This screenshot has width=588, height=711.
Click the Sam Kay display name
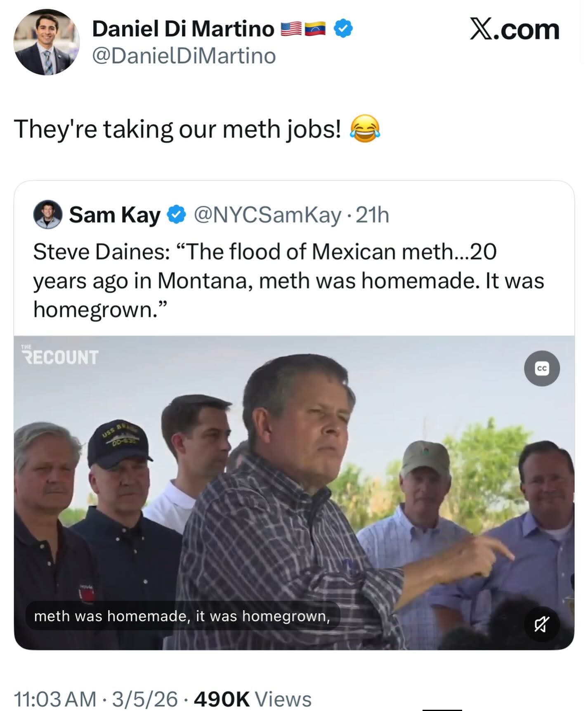(x=114, y=215)
